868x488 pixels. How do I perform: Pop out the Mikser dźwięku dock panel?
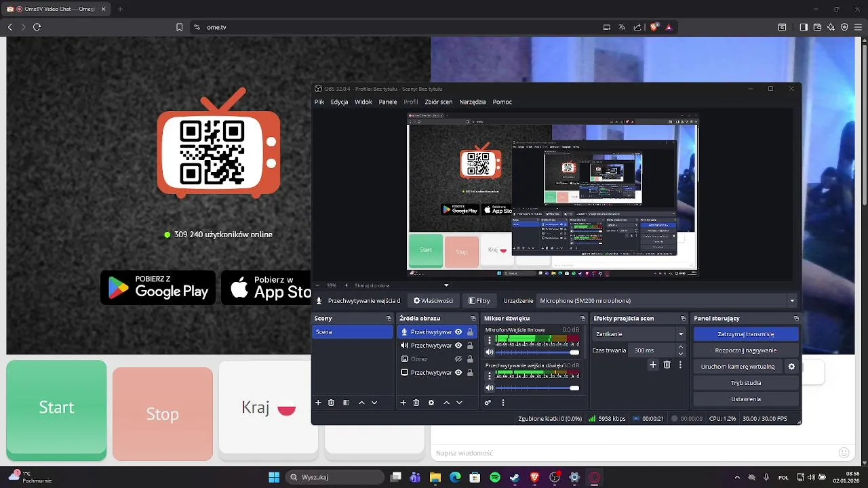(x=583, y=318)
